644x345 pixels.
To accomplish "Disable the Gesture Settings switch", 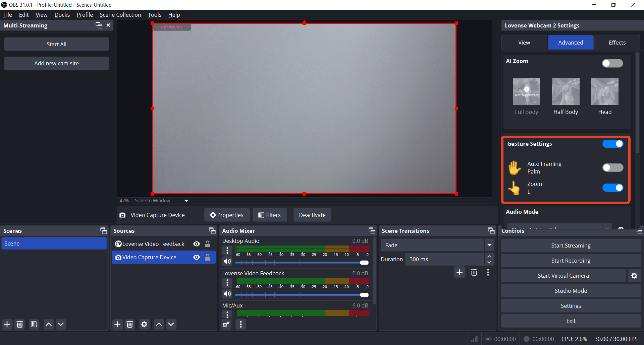I will click(x=612, y=144).
